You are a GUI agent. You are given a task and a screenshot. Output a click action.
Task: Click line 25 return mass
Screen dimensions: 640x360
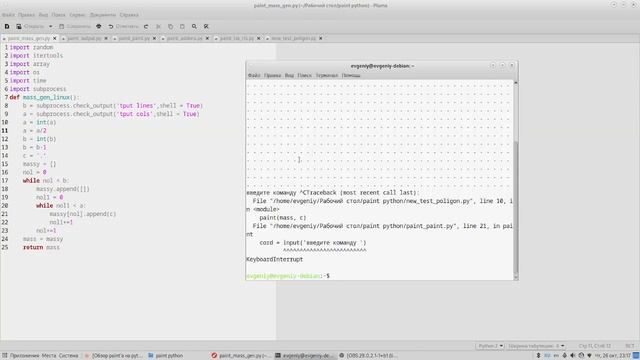41,247
